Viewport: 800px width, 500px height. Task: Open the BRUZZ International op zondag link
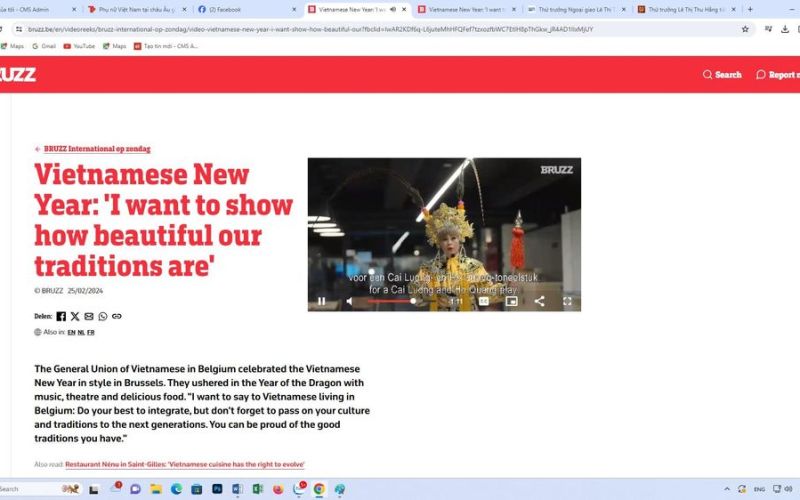click(96, 149)
